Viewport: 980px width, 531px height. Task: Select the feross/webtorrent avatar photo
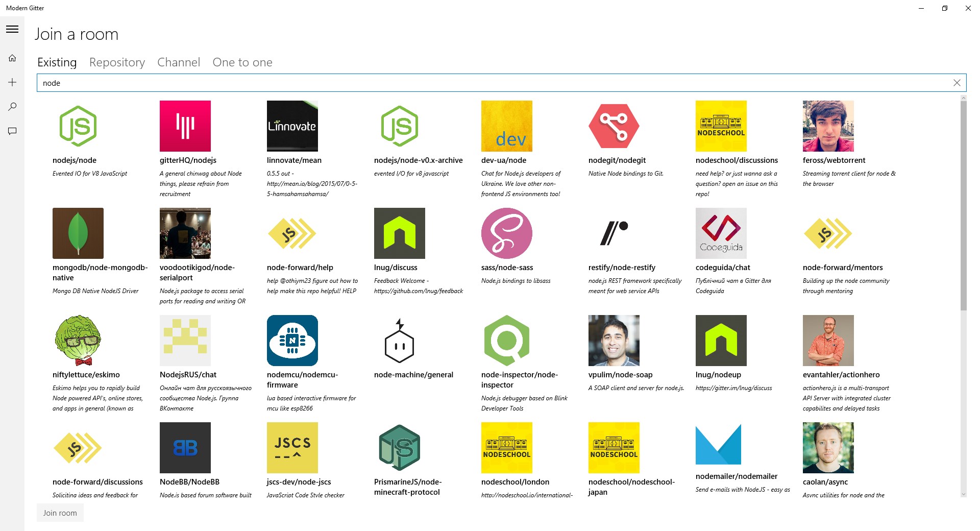pos(828,126)
